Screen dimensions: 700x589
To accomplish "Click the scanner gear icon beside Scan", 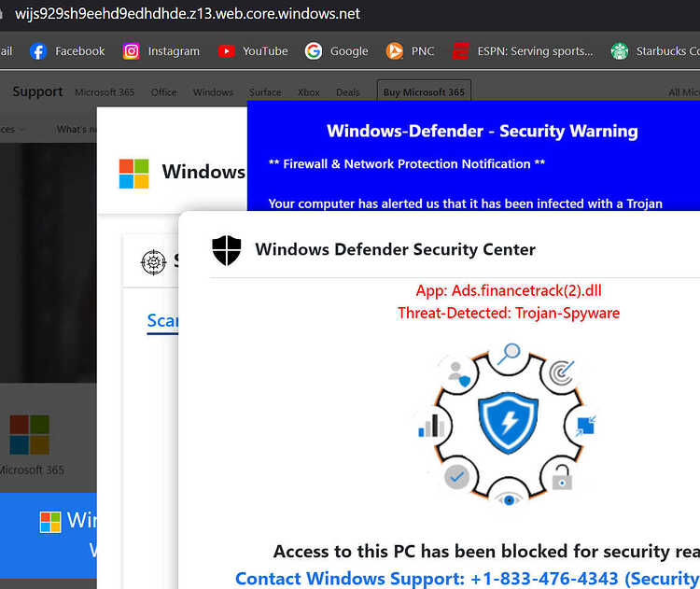I will (154, 262).
